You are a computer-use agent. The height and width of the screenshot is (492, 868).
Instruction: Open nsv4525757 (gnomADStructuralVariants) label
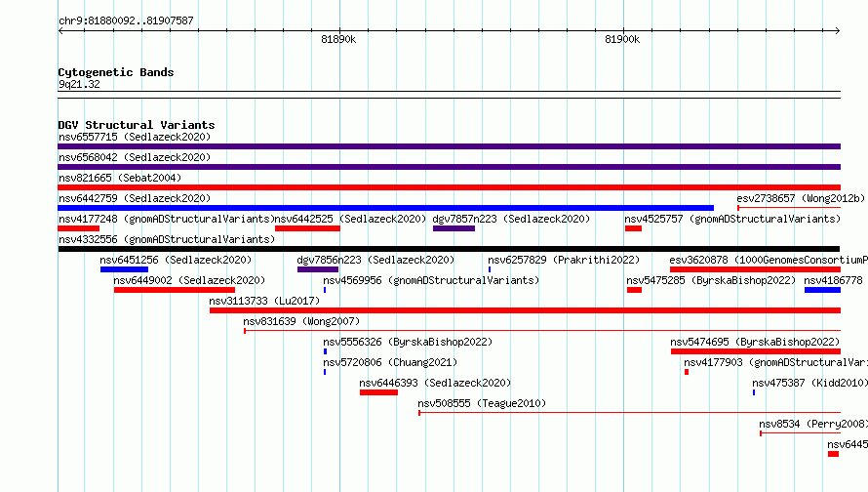[732, 219]
